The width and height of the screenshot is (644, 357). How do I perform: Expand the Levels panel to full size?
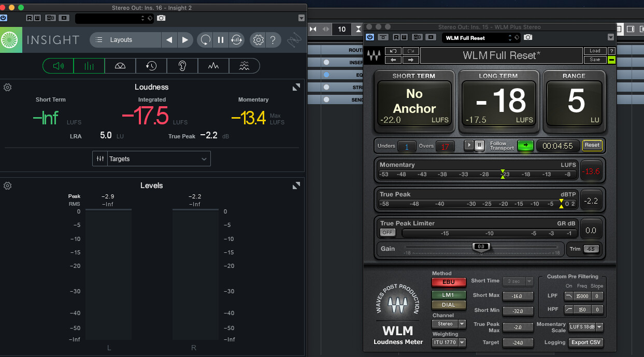pos(296,185)
